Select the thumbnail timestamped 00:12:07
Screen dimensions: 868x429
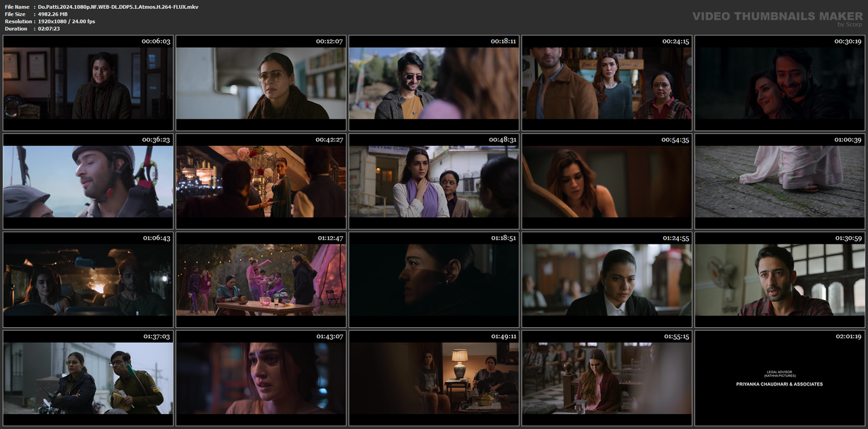[x=261, y=83]
